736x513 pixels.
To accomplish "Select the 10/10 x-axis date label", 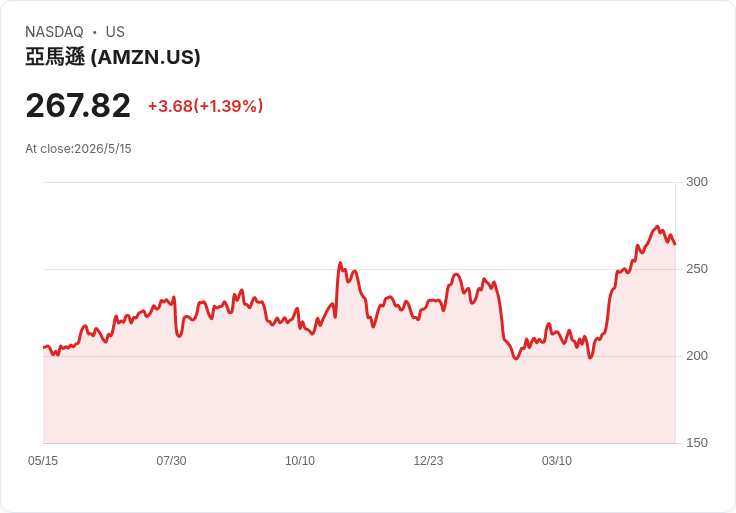I will [300, 460].
